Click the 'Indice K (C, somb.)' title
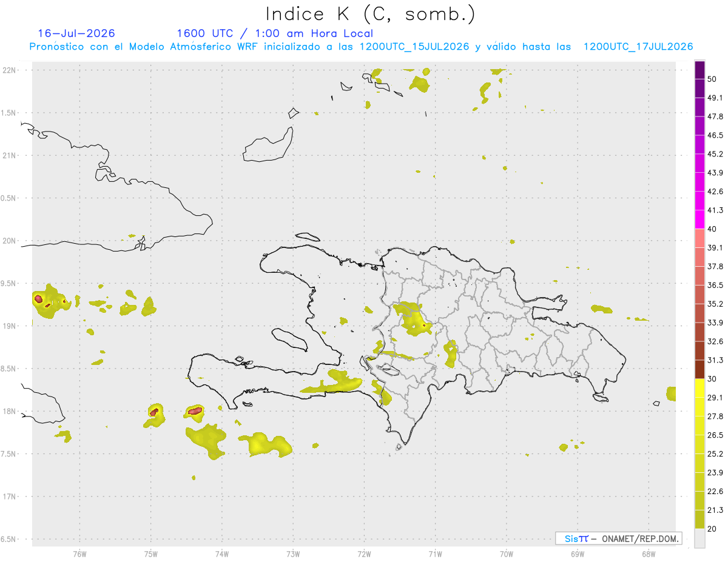Screen dimensions: 728x562 pyautogui.click(x=370, y=13)
